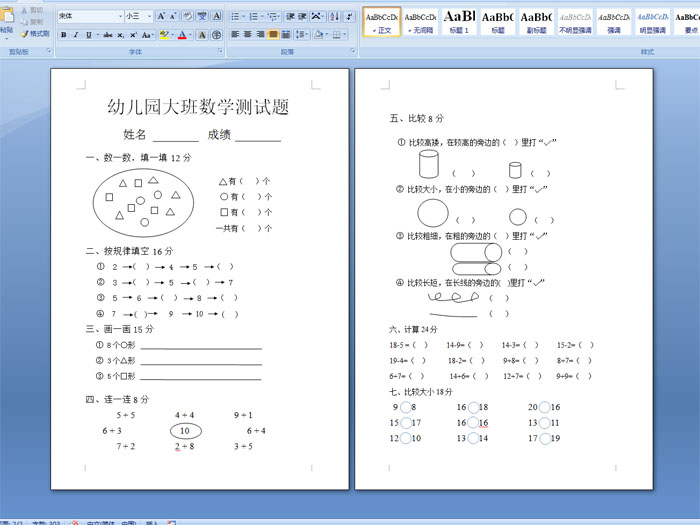Viewport: 700px width, 525px height.
Task: Select the 明显强调 (Intense Emphasis) style
Action: pos(653,22)
